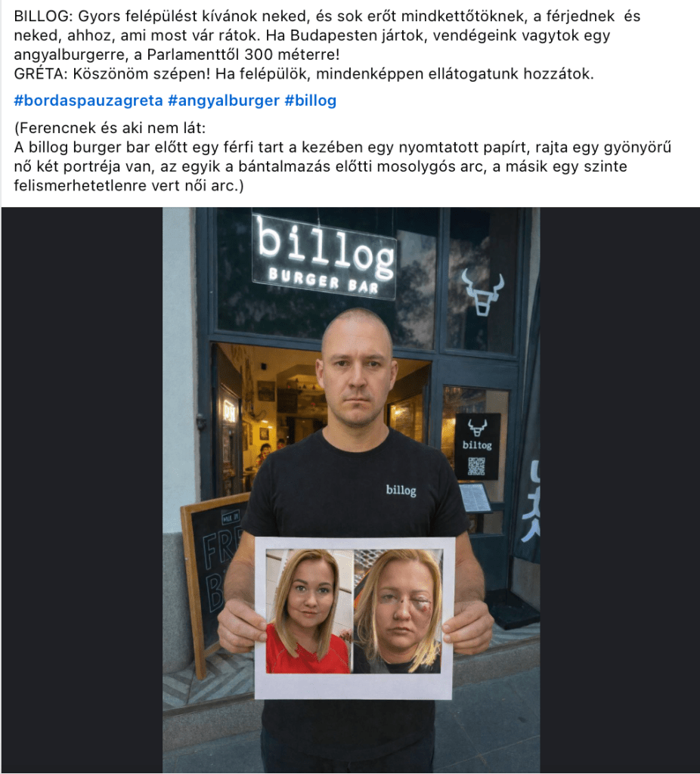Screen dimensions: 700x774
Task: Click the white bull head logo on the window
Action: point(483,293)
